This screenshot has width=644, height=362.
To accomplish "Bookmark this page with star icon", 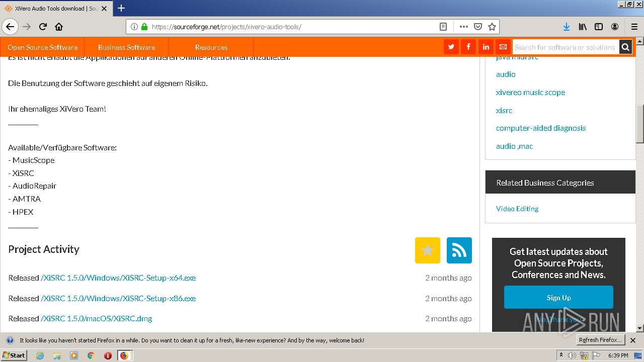I will coord(492,27).
